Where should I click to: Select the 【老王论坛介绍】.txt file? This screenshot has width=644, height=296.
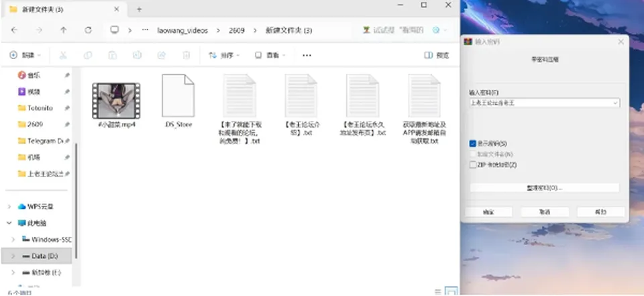pyautogui.click(x=301, y=105)
